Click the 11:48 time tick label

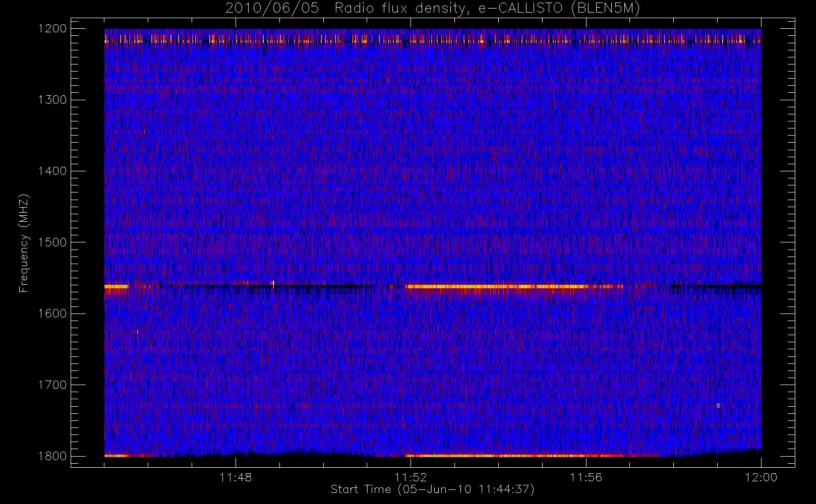[236, 477]
